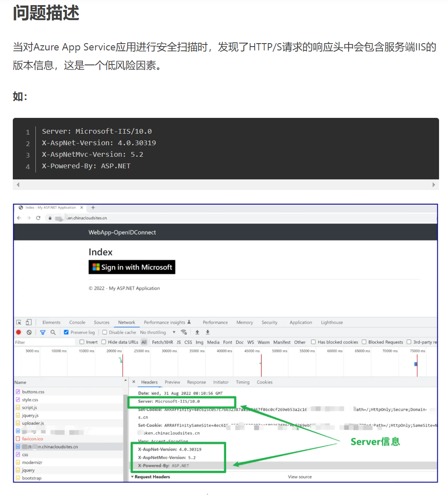
Task: Click the modernizr script file icon
Action: pos(18,463)
